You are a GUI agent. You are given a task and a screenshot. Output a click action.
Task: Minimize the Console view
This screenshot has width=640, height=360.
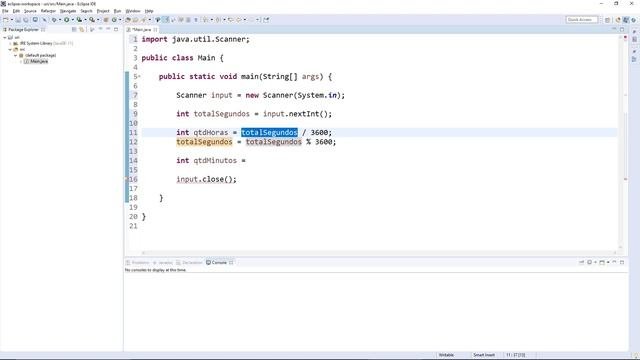click(x=614, y=262)
